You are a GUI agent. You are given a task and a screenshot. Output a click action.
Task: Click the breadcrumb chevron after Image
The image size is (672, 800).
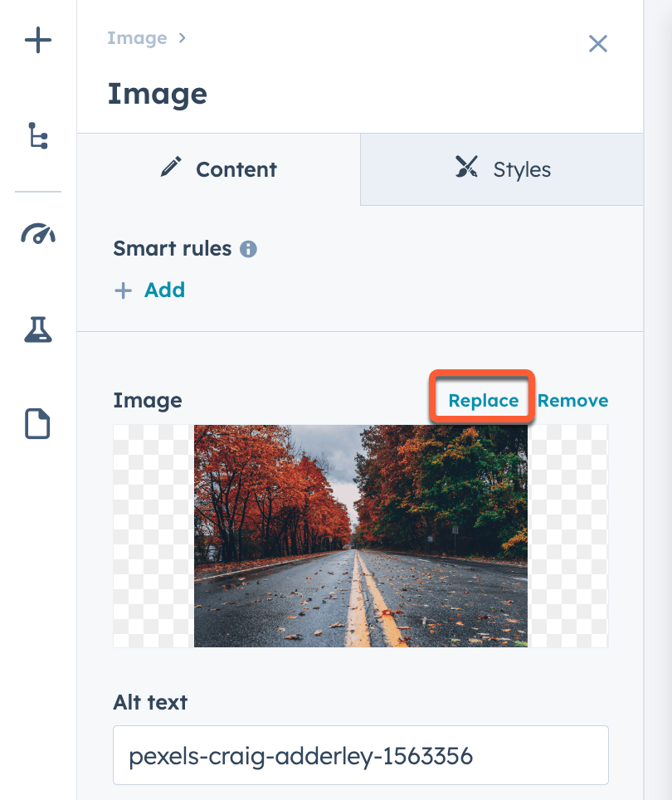click(x=182, y=38)
